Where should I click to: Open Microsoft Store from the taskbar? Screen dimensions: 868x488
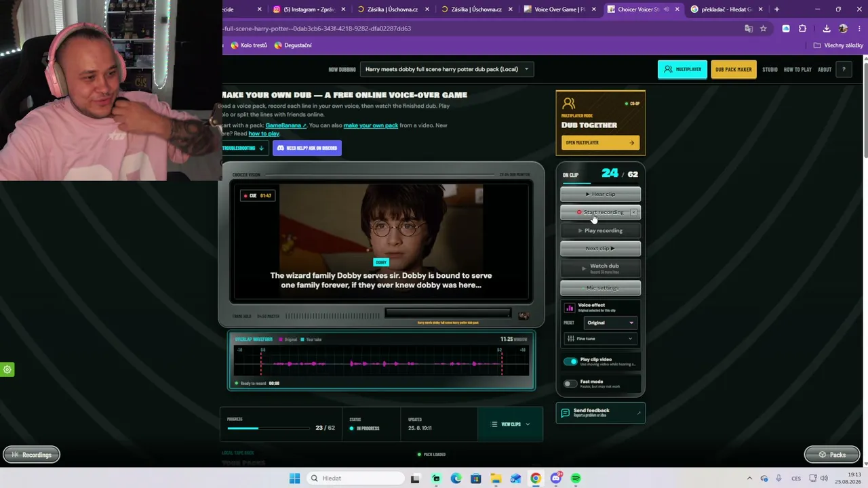point(476,479)
